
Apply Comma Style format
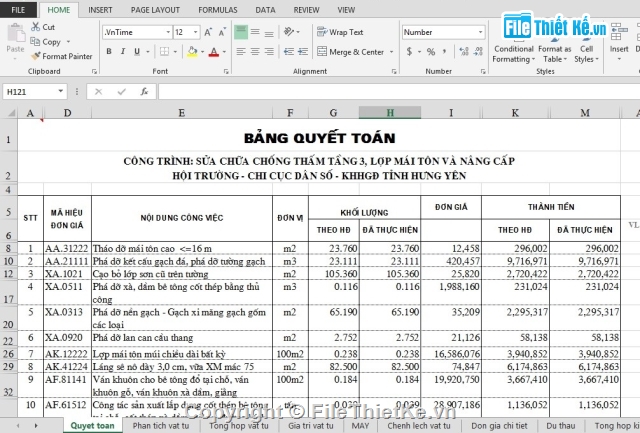tap(444, 52)
